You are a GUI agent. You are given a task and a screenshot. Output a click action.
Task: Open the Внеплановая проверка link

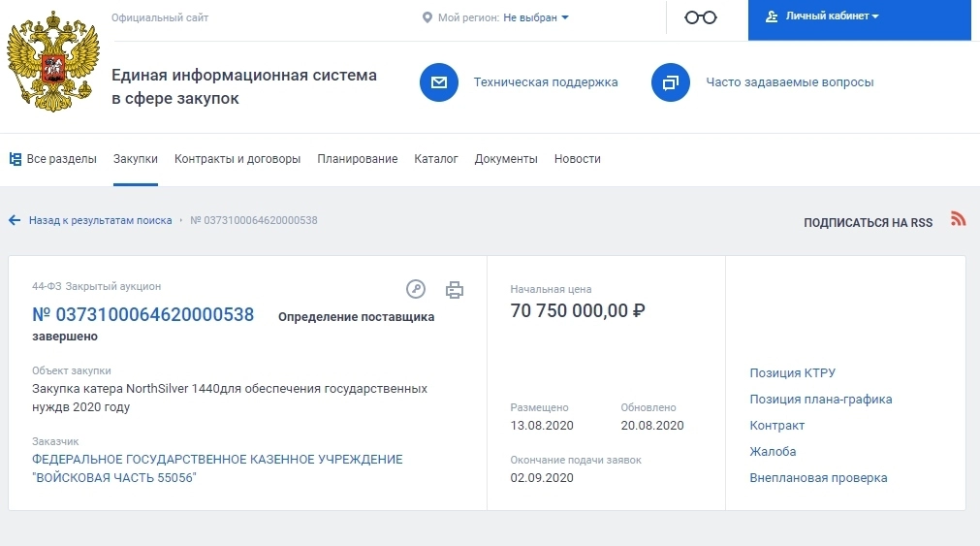click(818, 478)
